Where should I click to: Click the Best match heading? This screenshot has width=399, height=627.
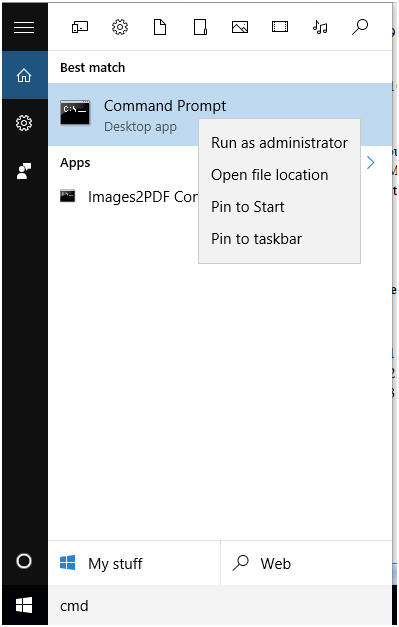(x=93, y=68)
